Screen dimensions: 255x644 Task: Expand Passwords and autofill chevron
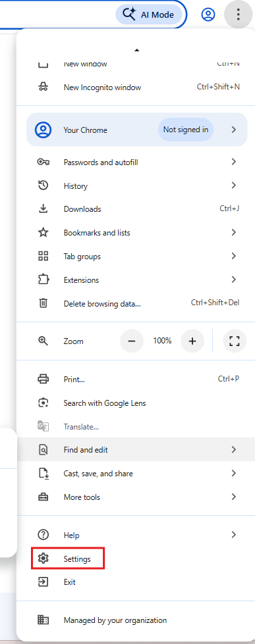pos(234,162)
